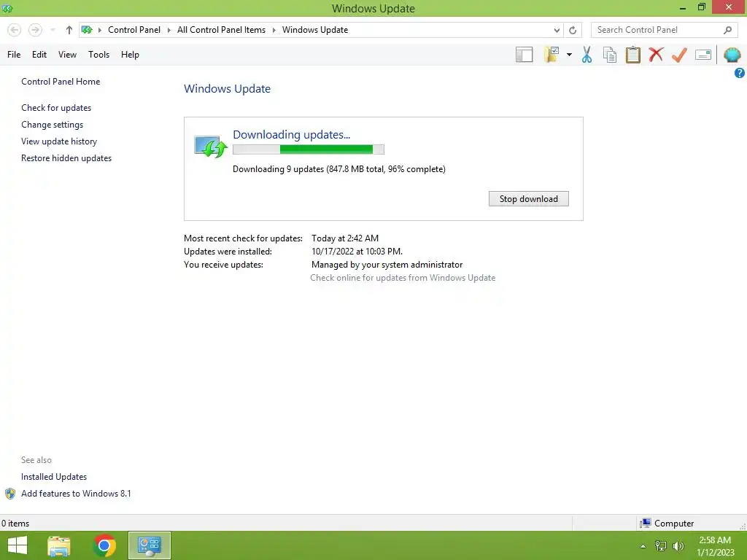Go back with the Back arrow
747x560 pixels.
(x=15, y=30)
